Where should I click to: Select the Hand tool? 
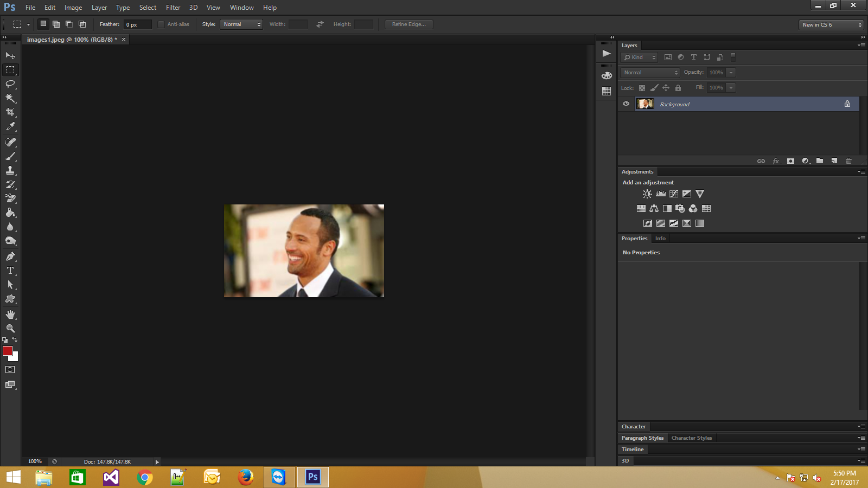coord(10,314)
